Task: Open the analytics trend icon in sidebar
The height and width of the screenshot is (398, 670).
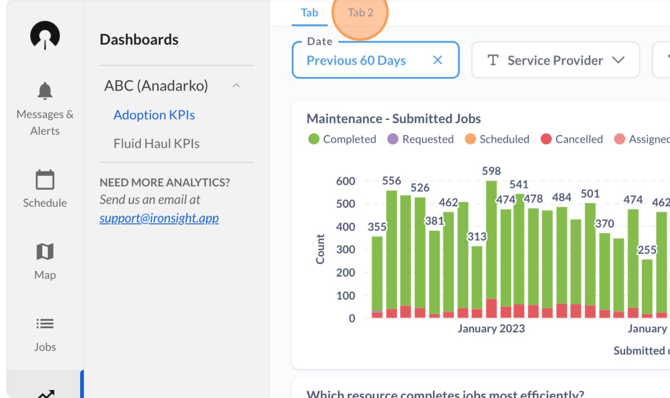Action: [x=46, y=394]
